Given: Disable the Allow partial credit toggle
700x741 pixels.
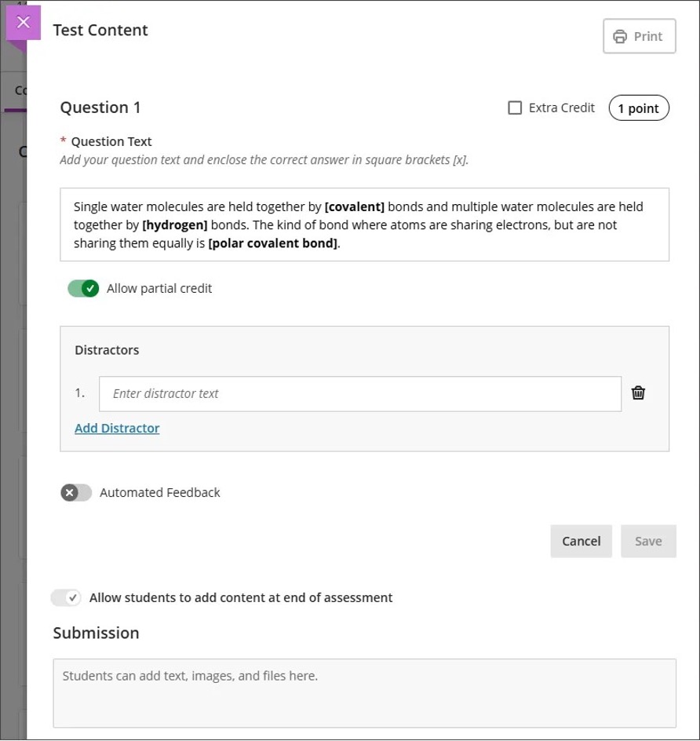Looking at the screenshot, I should pos(83,289).
